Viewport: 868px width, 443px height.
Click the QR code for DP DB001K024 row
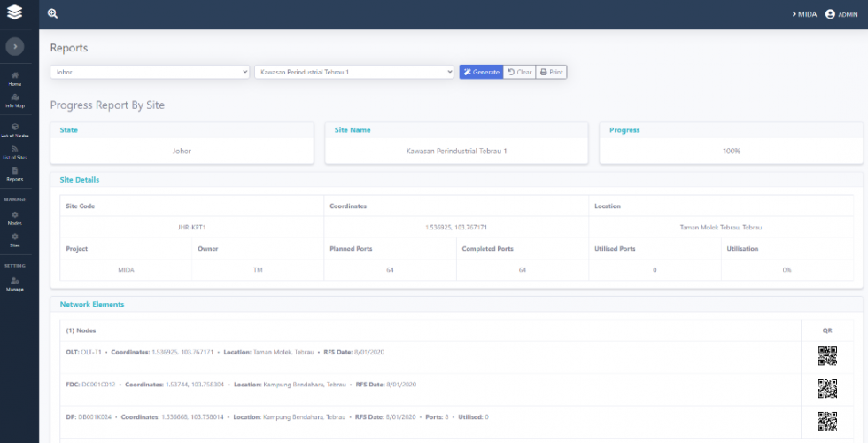pyautogui.click(x=827, y=422)
